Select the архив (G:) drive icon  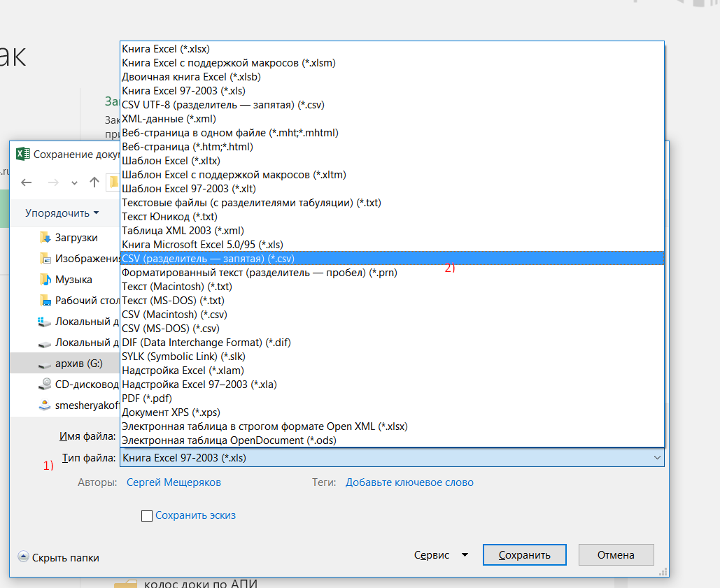coord(45,364)
